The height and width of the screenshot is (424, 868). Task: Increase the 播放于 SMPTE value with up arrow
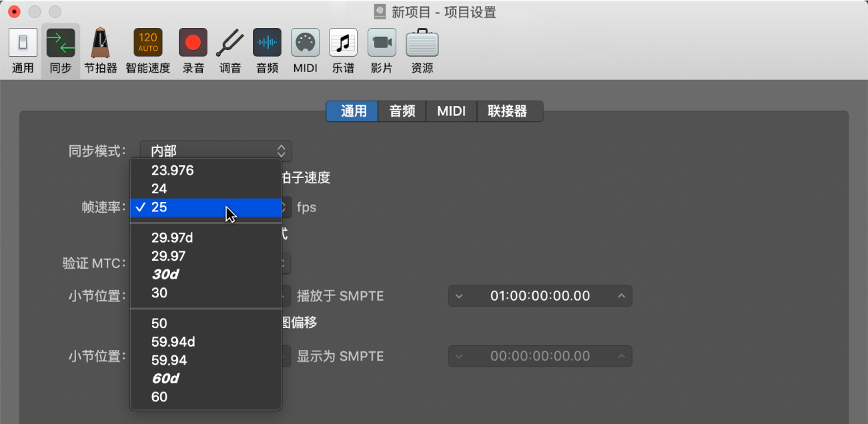click(621, 296)
